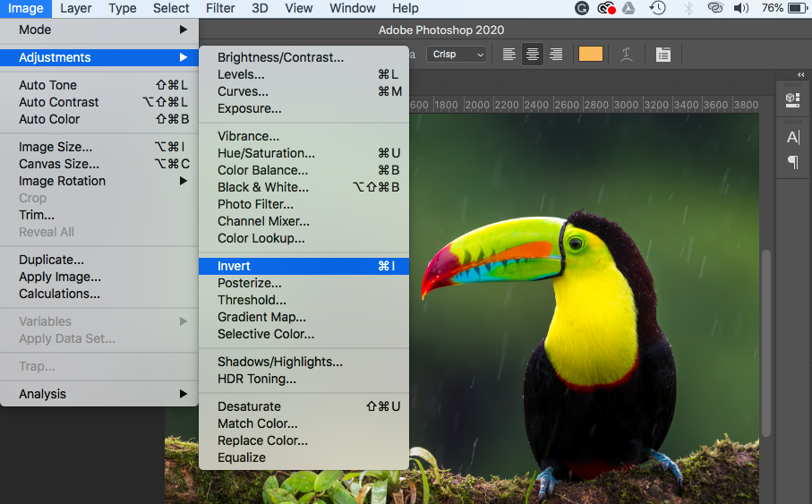This screenshot has width=812, height=504.
Task: Choose Shadows/Highlights adjustment
Action: pos(304,362)
